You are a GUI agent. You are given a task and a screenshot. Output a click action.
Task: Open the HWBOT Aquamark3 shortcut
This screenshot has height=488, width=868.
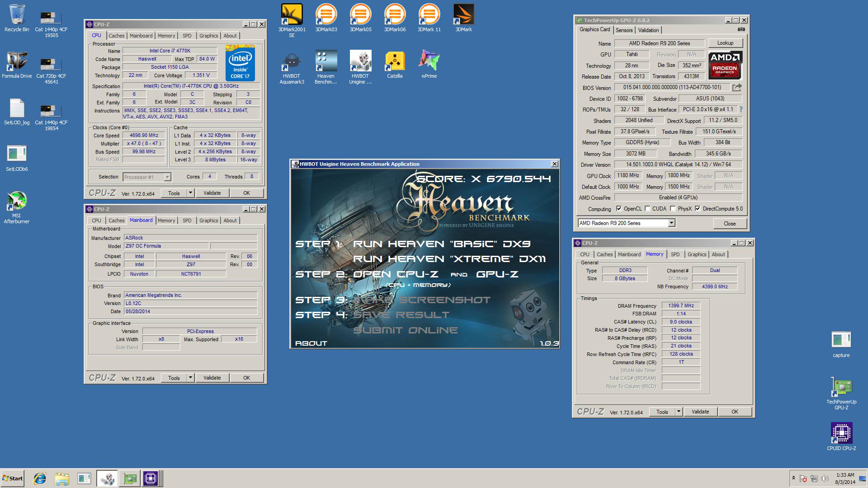click(x=292, y=67)
